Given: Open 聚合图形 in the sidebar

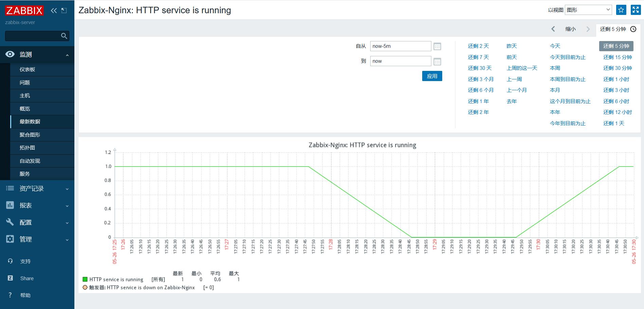Looking at the screenshot, I should tap(42, 135).
